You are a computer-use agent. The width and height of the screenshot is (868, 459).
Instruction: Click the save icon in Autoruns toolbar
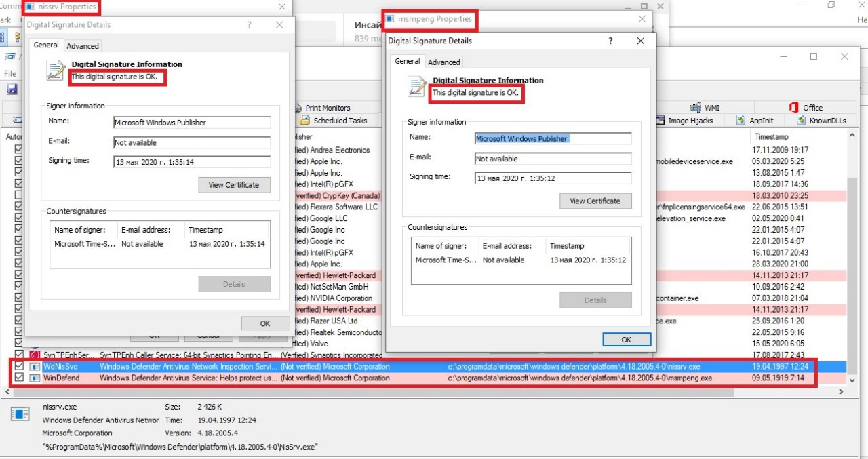12,89
